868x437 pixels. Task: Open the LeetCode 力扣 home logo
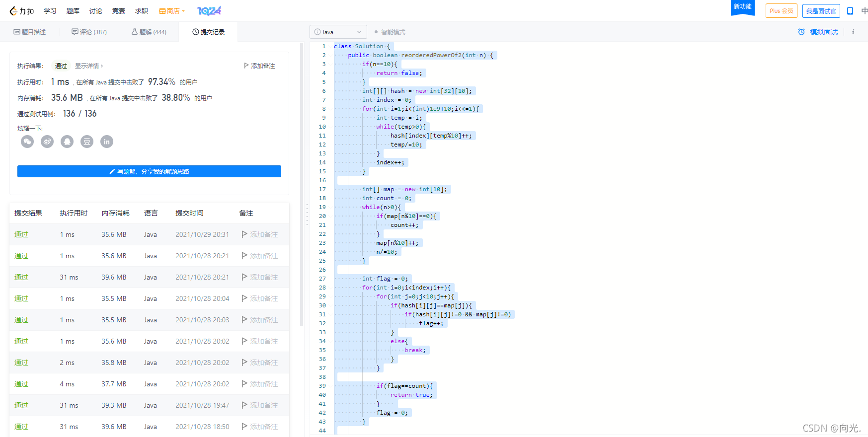click(x=21, y=11)
